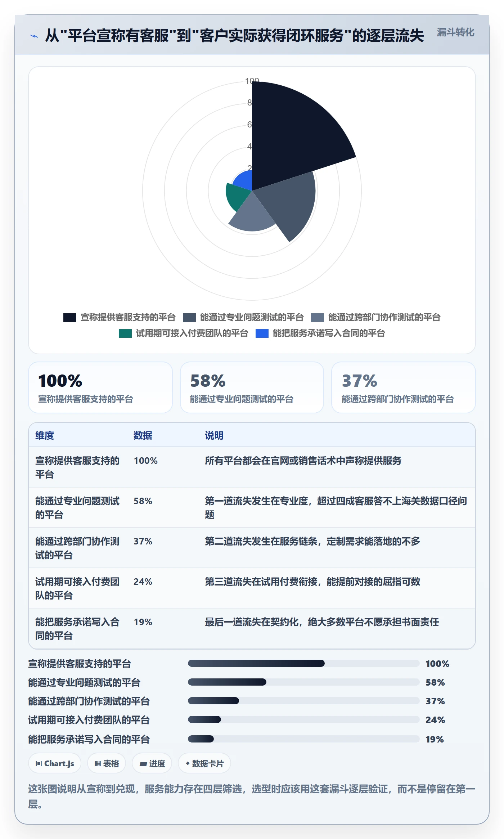This screenshot has height=839, width=504.
Task: Toggle legend swatch for 试用期可接入付费团队的平台
Action: (x=125, y=333)
